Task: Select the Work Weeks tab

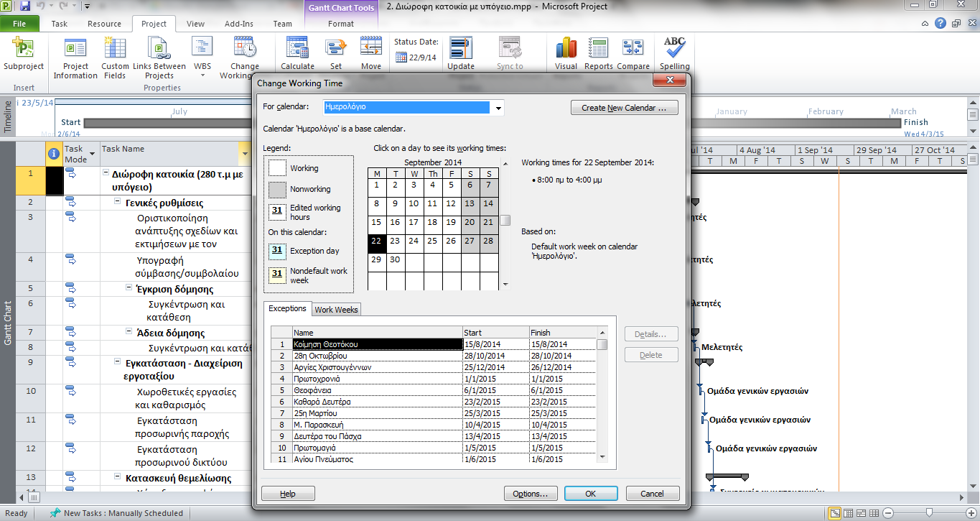Action: [x=337, y=310]
